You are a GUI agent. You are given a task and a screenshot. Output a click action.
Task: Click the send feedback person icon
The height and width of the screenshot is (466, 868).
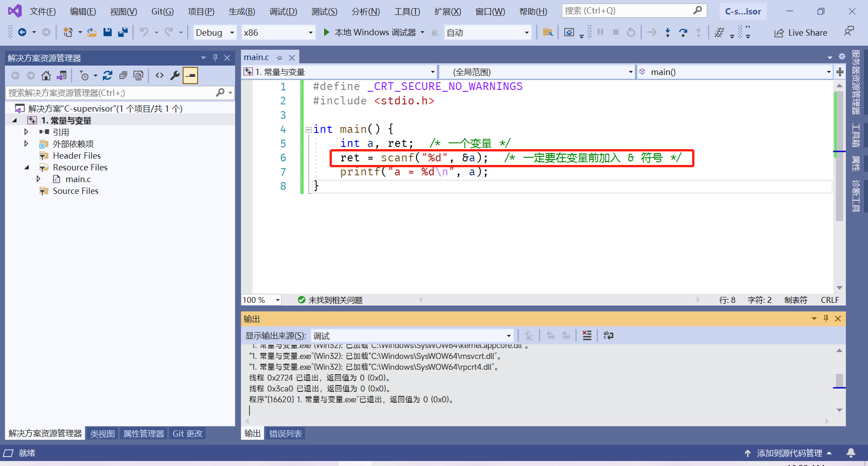[x=849, y=31]
